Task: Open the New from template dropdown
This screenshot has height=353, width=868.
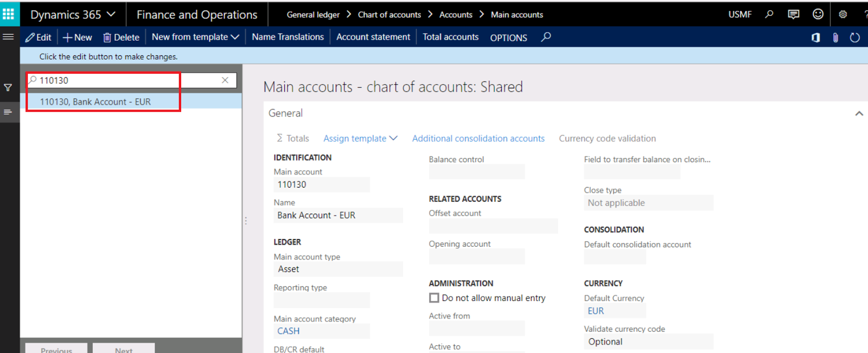Action: [x=195, y=37]
